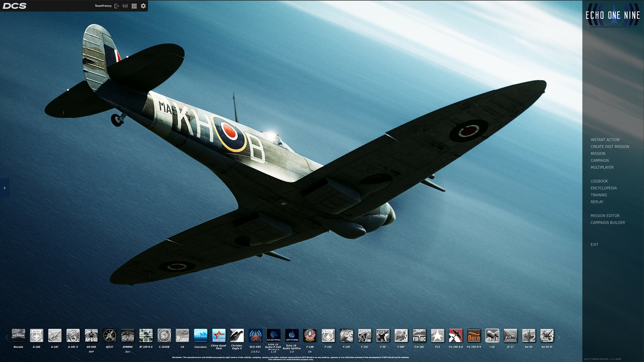Select the AH-64D module icon
644x362 pixels.
pyautogui.click(x=91, y=335)
